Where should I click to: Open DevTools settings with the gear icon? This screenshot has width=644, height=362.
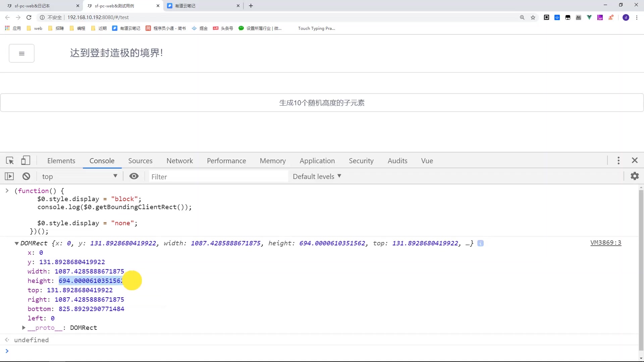[635, 176]
